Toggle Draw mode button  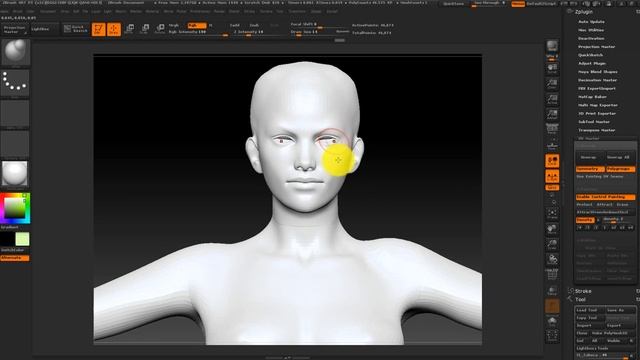point(114,29)
